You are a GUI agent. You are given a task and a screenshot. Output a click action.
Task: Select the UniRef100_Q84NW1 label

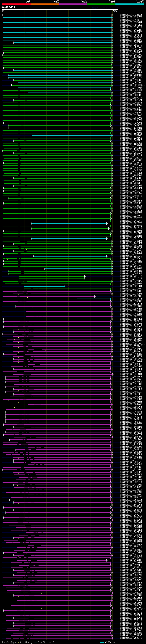pyautogui.click(x=131, y=75)
